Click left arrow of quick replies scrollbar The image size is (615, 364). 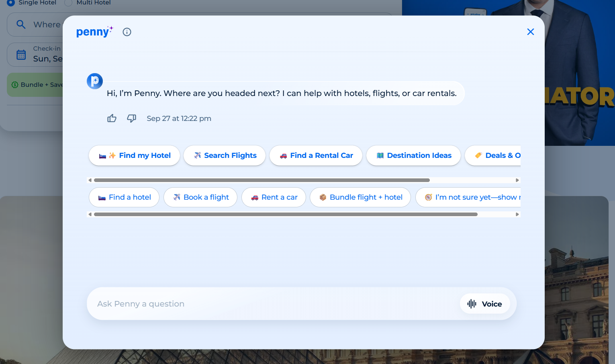tap(90, 215)
